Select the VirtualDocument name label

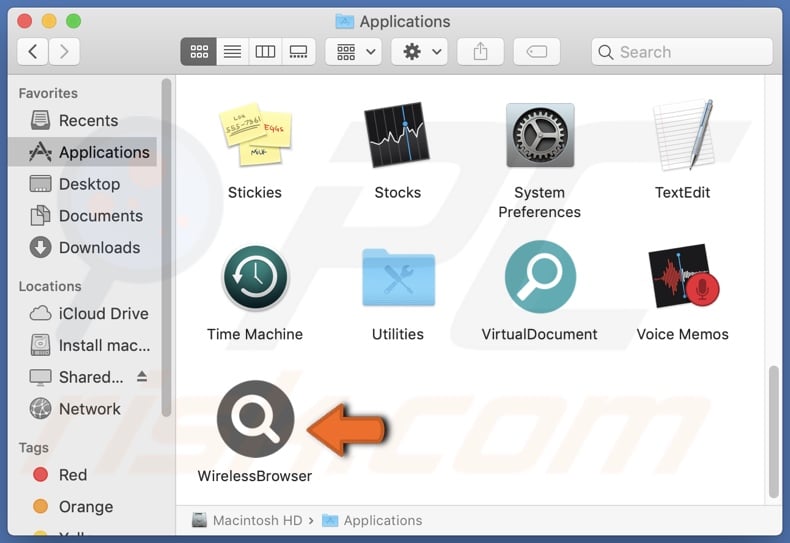pos(540,334)
